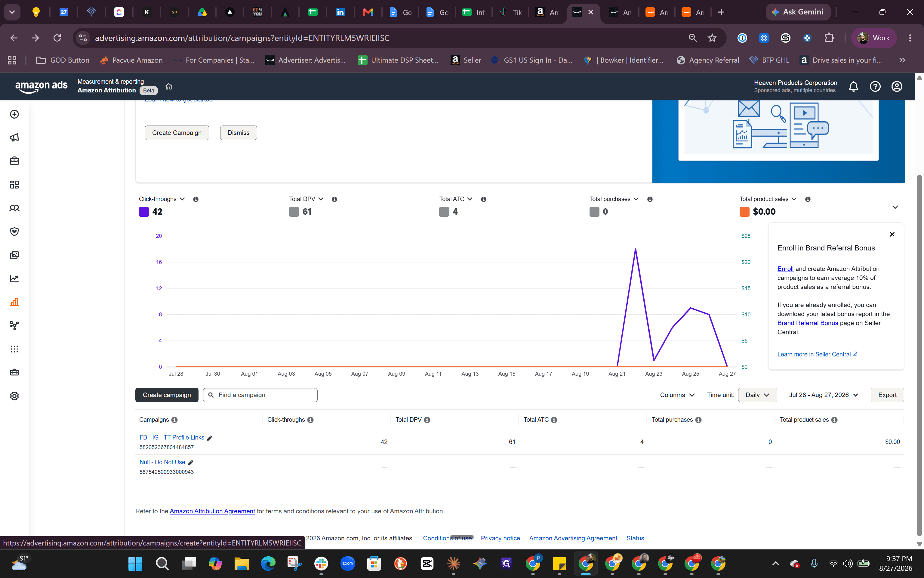Click the Dismiss button

click(238, 133)
